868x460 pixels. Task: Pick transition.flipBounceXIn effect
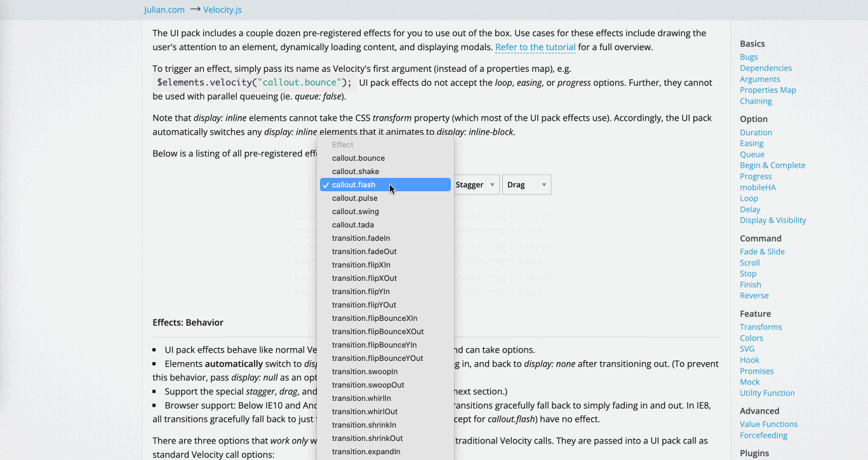click(x=385, y=318)
